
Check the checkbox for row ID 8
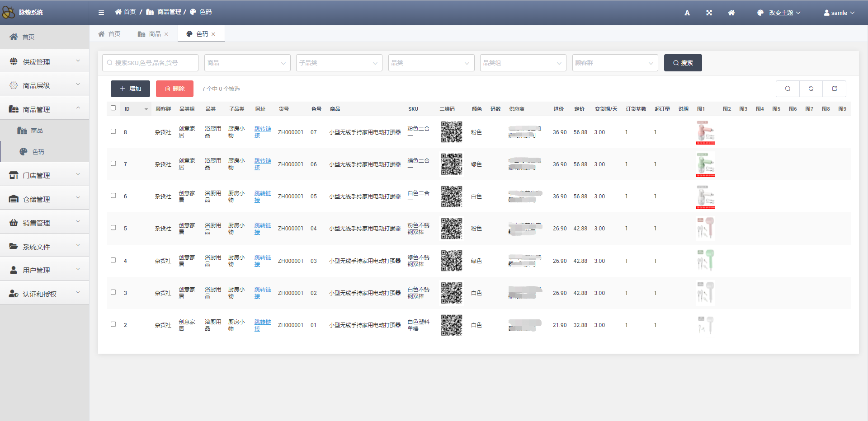pos(113,131)
